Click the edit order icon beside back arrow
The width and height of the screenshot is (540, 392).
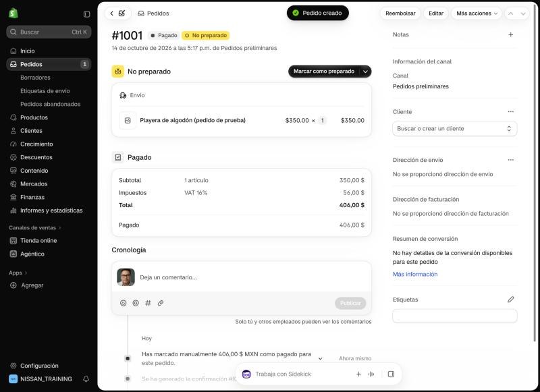coord(122,13)
